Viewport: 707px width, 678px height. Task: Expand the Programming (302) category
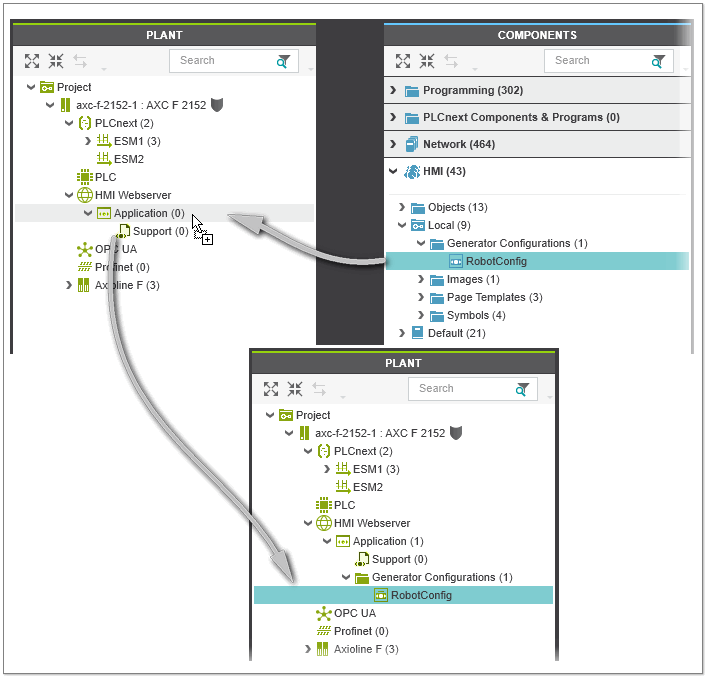click(x=393, y=91)
